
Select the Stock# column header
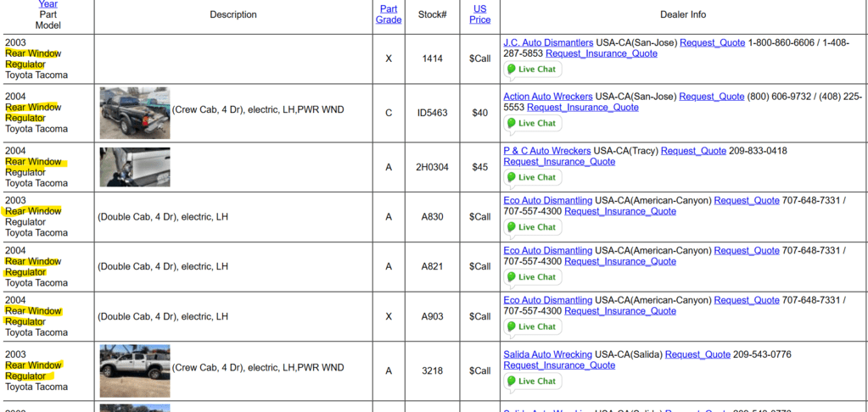click(x=433, y=15)
